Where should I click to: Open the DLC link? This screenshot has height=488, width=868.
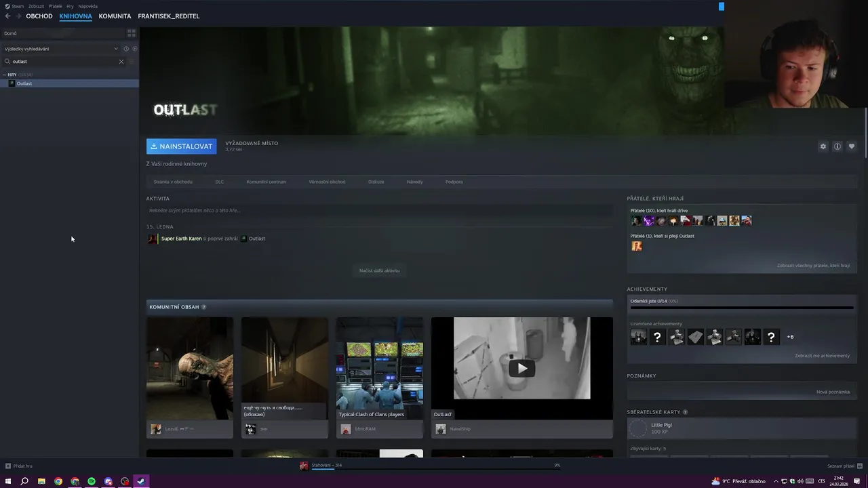click(220, 182)
